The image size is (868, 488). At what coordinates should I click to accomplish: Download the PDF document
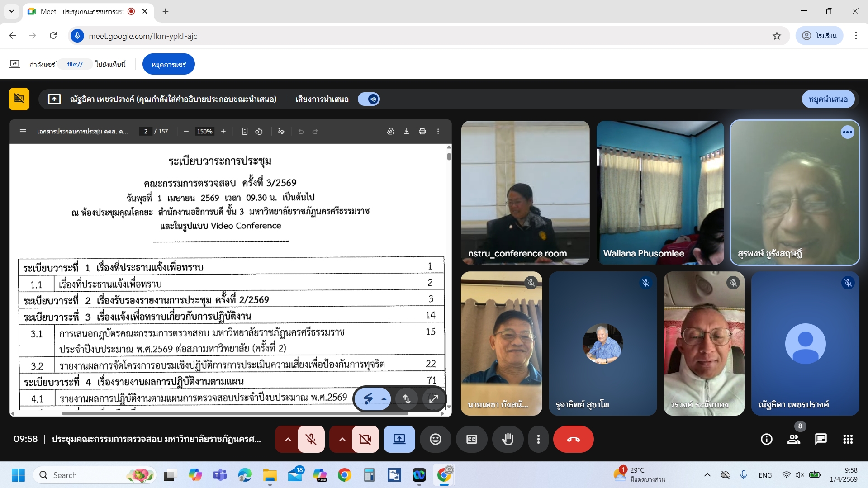click(406, 131)
